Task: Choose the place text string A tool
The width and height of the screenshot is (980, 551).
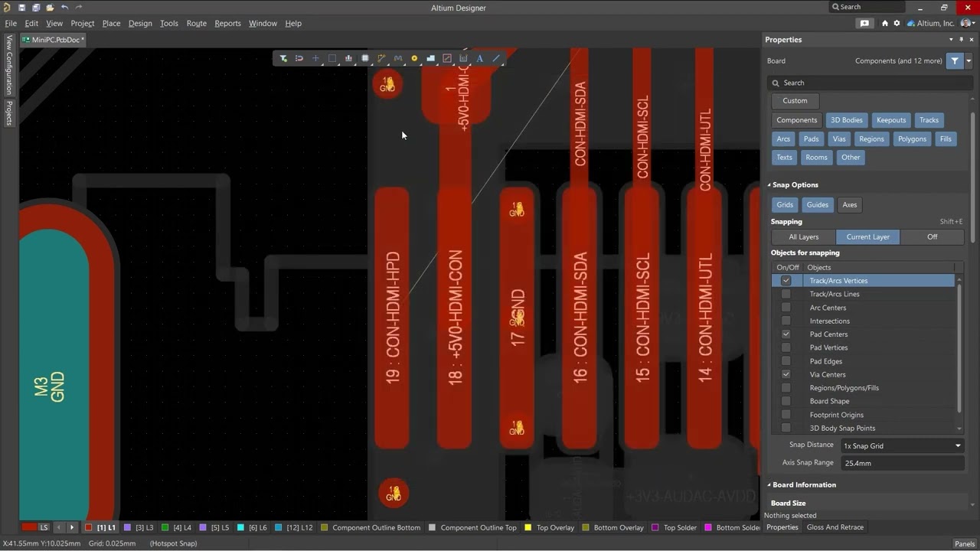Action: [x=480, y=58]
